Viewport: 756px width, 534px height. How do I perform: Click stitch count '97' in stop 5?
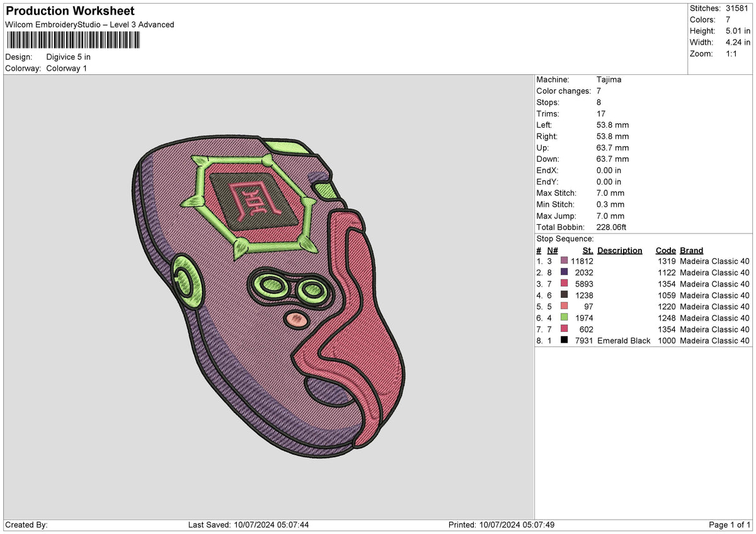tap(588, 307)
